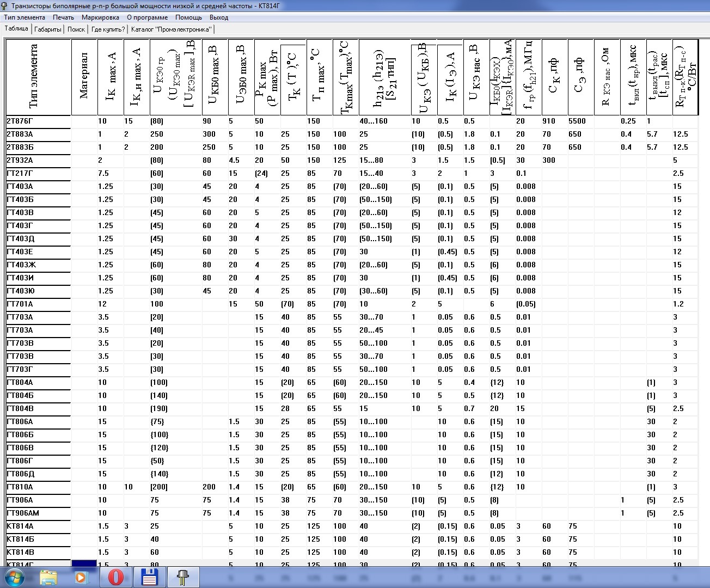Viewport: 710px width, 588px height.
Task: Select the 2Т876Г row header
Action: tap(39, 121)
